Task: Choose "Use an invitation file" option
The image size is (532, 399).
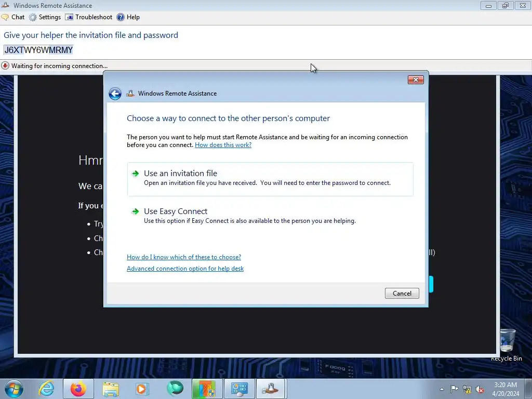Action: point(270,179)
